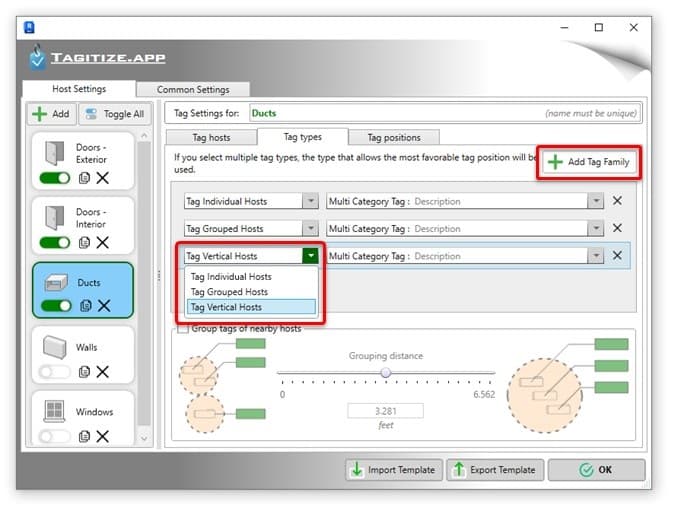Viewport: 674px width, 511px height.
Task: Maximize the Tagitize window
Action: (x=599, y=28)
